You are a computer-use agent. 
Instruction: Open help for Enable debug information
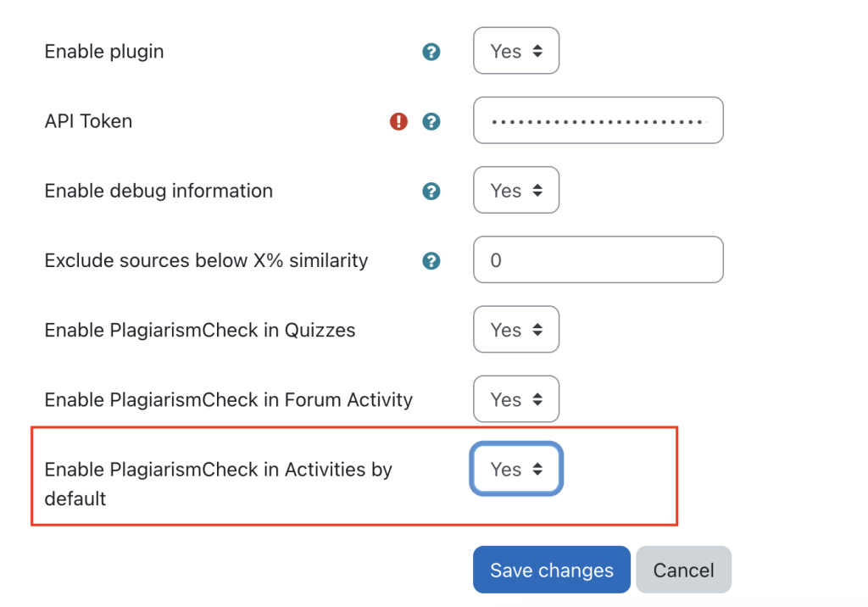coord(431,192)
